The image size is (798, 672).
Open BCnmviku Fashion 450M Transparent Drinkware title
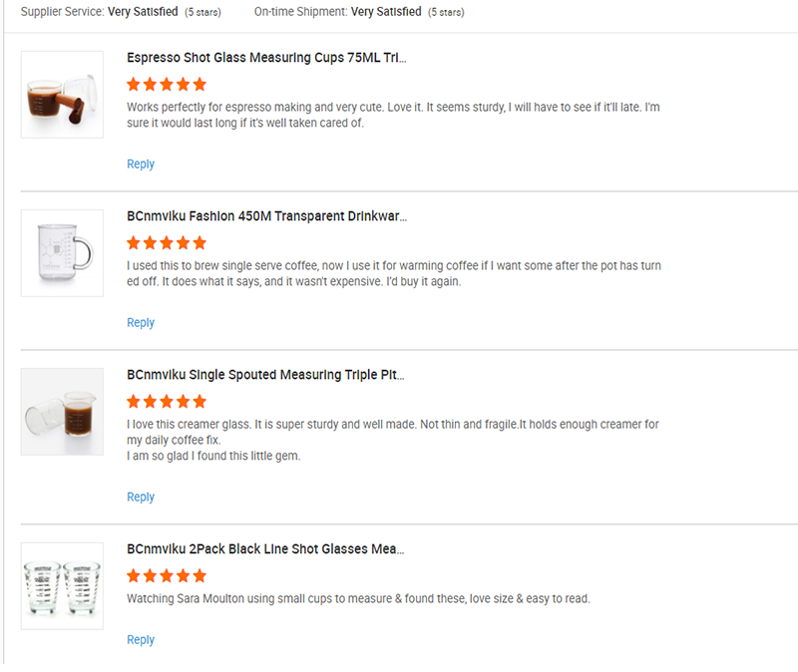pyautogui.click(x=266, y=216)
